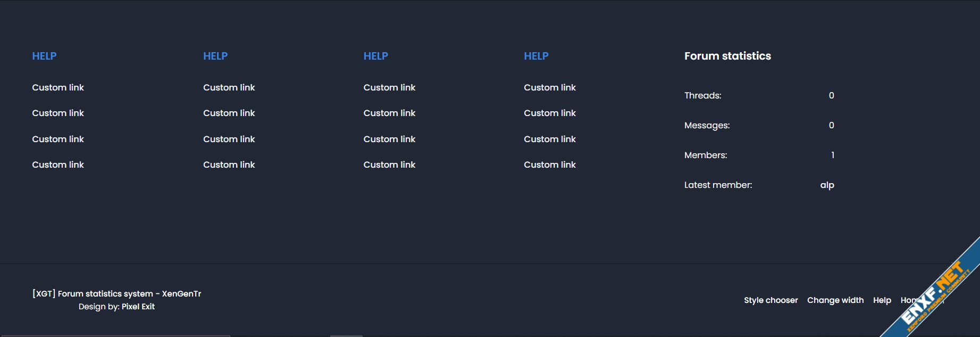
Task: Click Change width in the footer
Action: click(835, 300)
